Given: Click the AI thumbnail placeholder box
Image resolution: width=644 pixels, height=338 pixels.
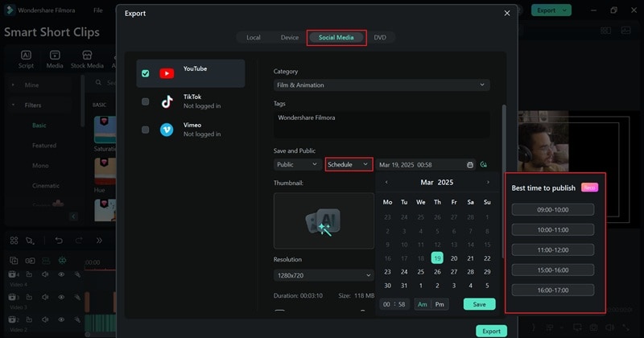Looking at the screenshot, I should pyautogui.click(x=324, y=221).
